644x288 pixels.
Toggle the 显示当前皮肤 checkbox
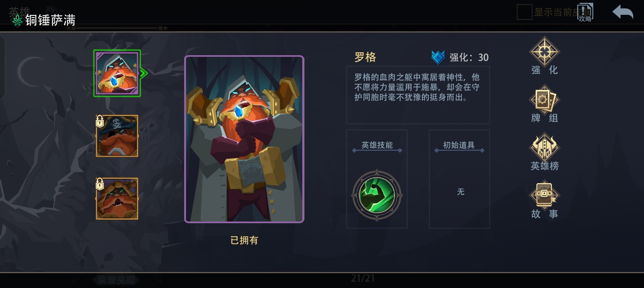pyautogui.click(x=524, y=12)
